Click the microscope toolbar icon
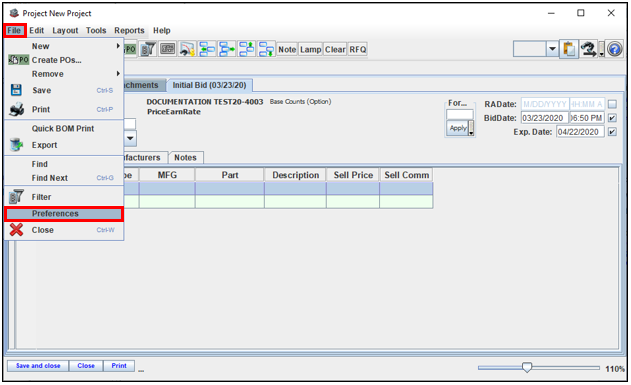The image size is (631, 385). click(x=589, y=49)
